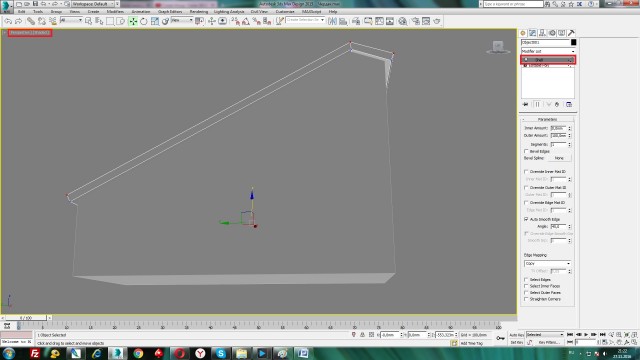Activate Select and Scale tool

click(155, 21)
